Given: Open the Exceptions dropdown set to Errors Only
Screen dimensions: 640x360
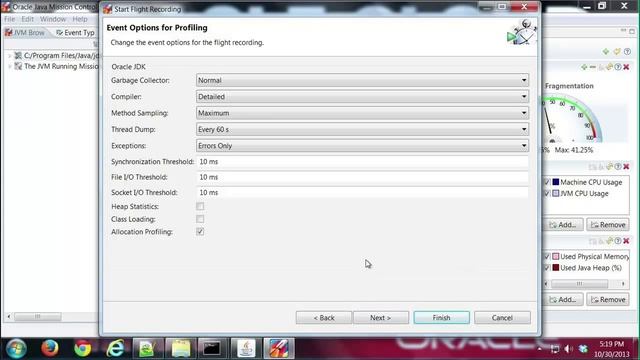Looking at the screenshot, I should [362, 146].
